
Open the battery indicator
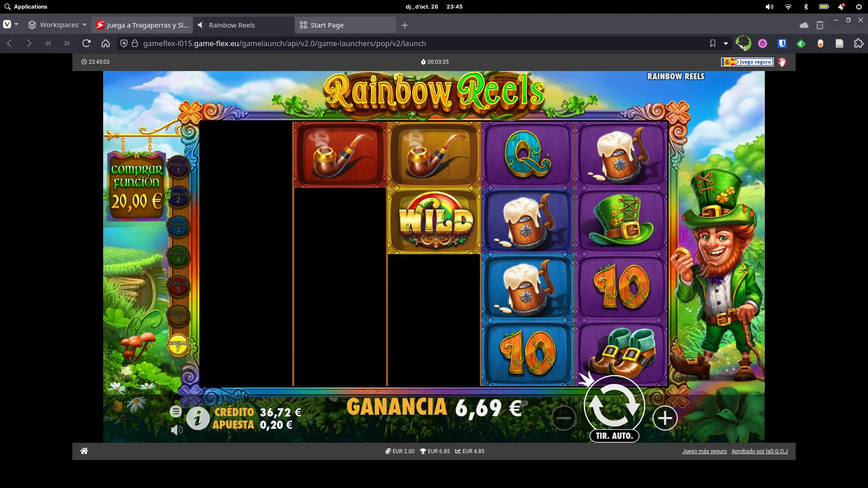click(824, 7)
